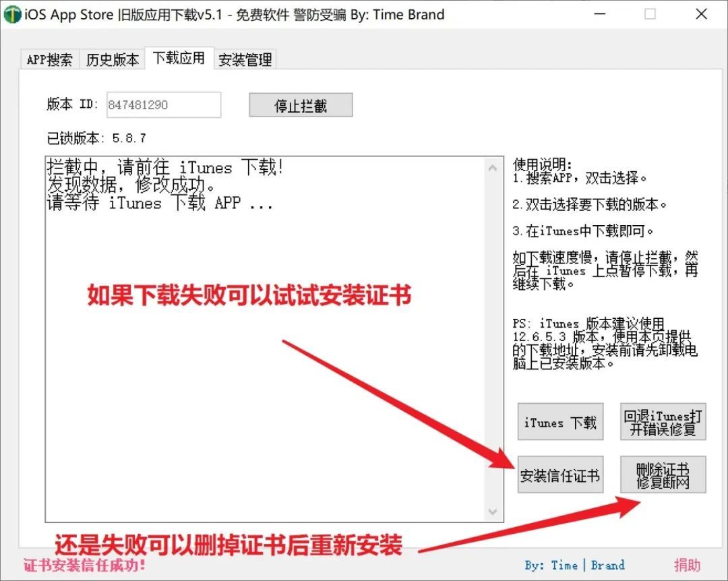The image size is (728, 581).
Task: Click the log line 拦截中，请前往 iTunes 下载!
Action: [165, 167]
